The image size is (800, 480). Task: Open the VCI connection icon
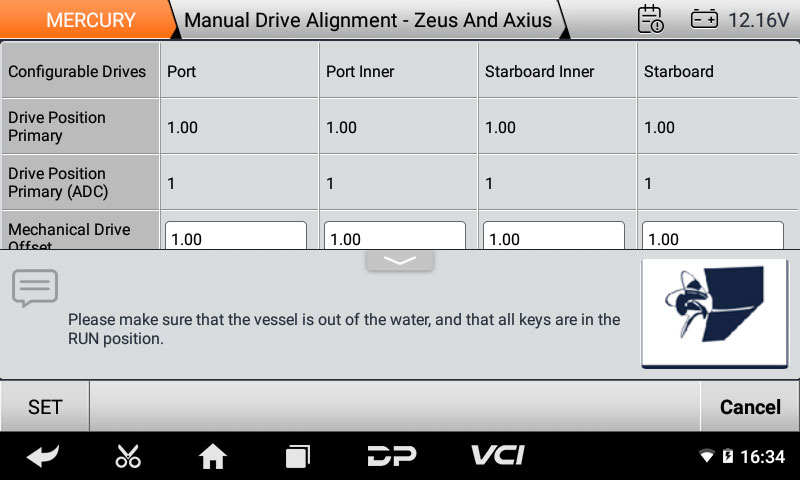(x=497, y=456)
